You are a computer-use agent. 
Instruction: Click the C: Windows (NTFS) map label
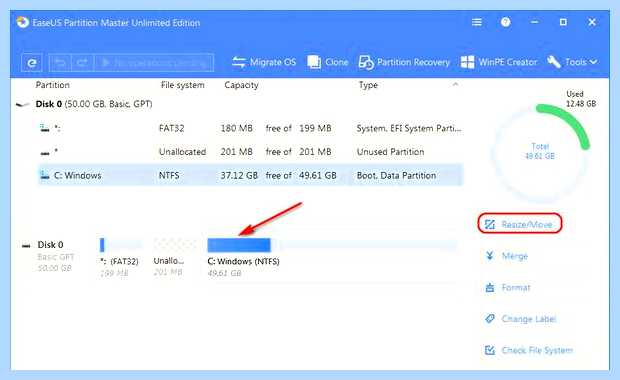point(243,261)
